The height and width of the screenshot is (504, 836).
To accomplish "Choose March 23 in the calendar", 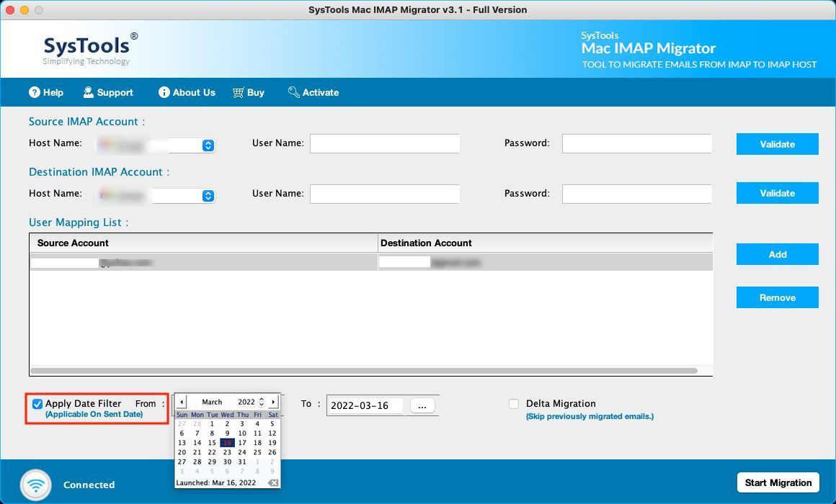I will tap(227, 452).
